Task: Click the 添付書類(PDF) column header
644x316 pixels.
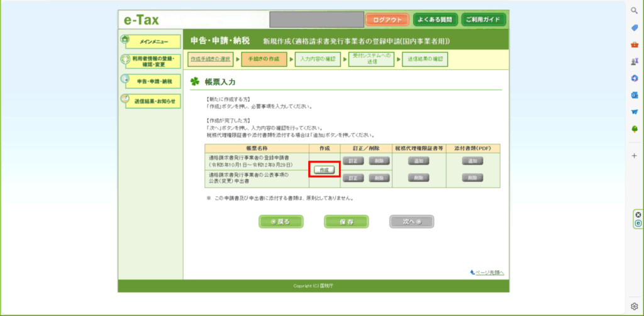Action: (x=473, y=148)
